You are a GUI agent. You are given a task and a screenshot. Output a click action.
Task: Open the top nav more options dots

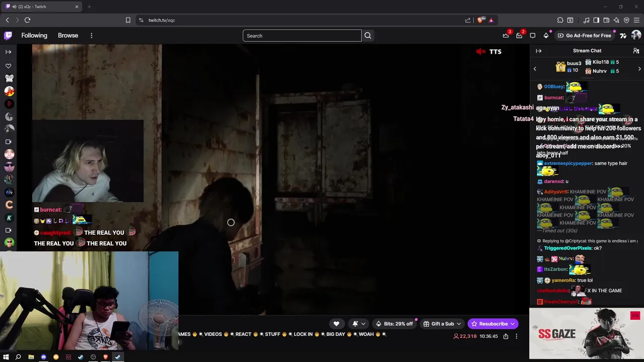tap(91, 36)
